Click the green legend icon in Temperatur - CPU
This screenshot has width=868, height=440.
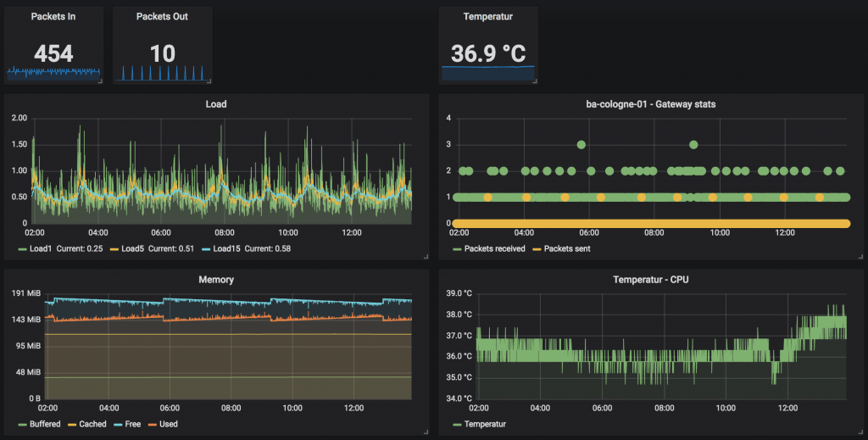tap(457, 424)
